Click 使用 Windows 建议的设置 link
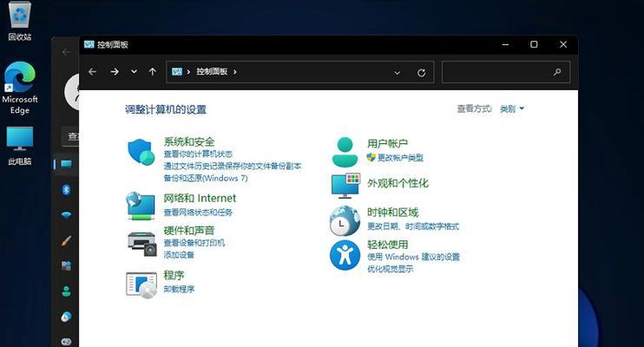 pos(413,257)
